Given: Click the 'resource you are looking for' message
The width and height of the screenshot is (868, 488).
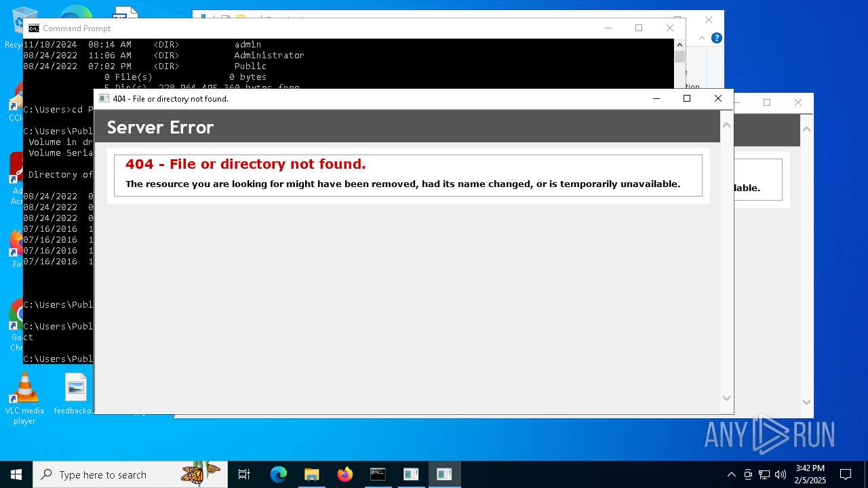Looking at the screenshot, I should (403, 184).
